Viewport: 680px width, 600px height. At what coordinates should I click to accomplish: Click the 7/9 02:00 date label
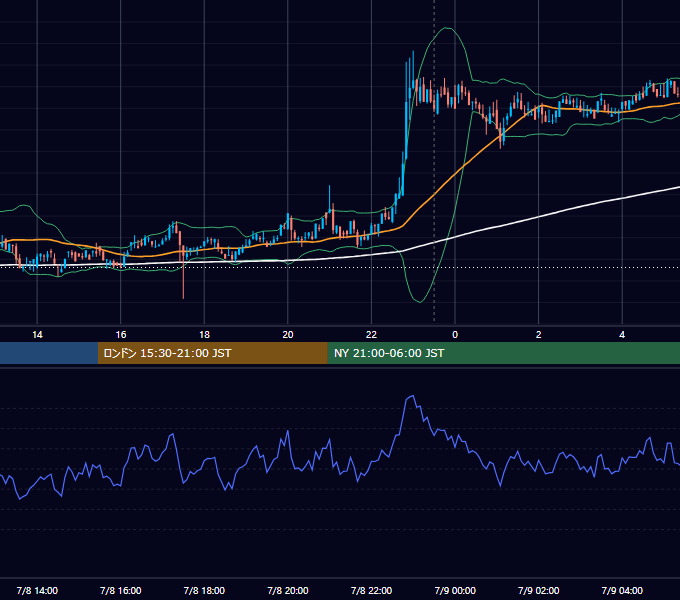pyautogui.click(x=539, y=590)
